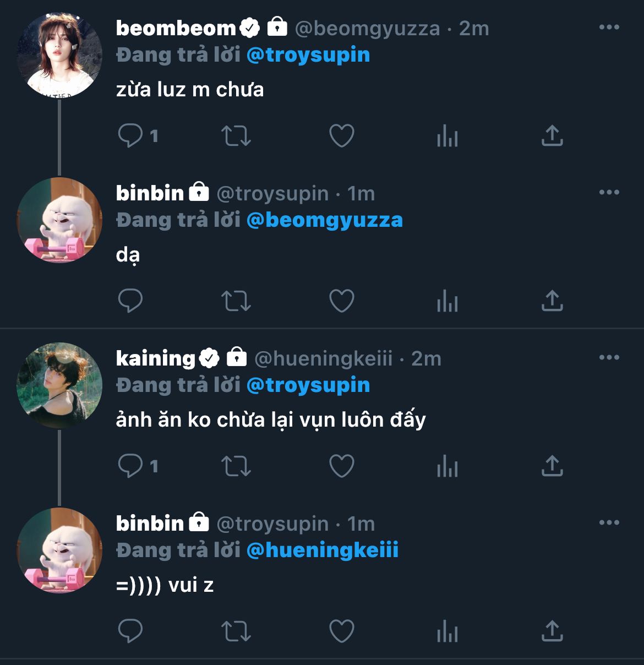This screenshot has height=665, width=644.
Task: Open kaining's profile picture
Action: point(59,385)
